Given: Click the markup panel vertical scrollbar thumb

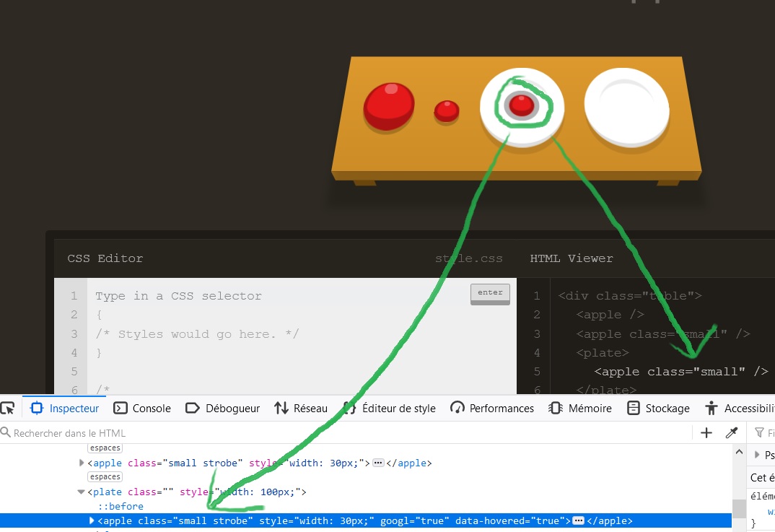Looking at the screenshot, I should click(737, 508).
